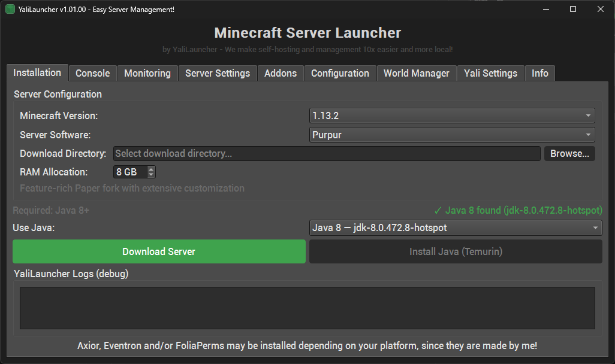615x364 pixels.
Task: Expand the Server Software dropdown showing Purpur
Action: pyautogui.click(x=452, y=135)
